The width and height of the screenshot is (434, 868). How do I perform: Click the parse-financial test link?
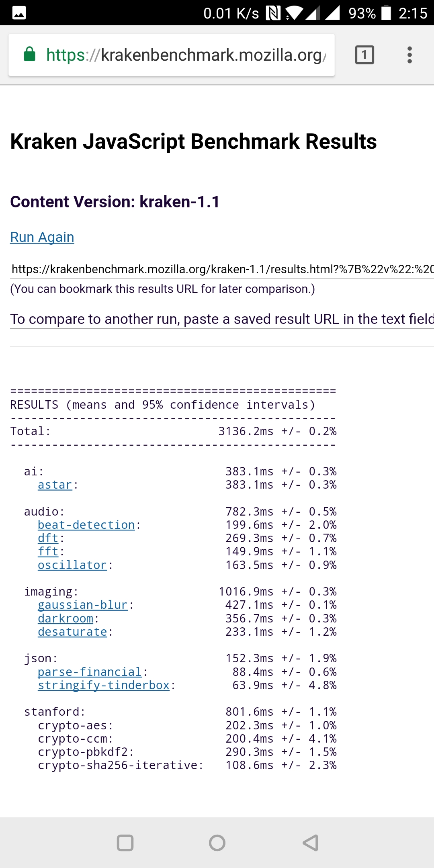point(90,672)
